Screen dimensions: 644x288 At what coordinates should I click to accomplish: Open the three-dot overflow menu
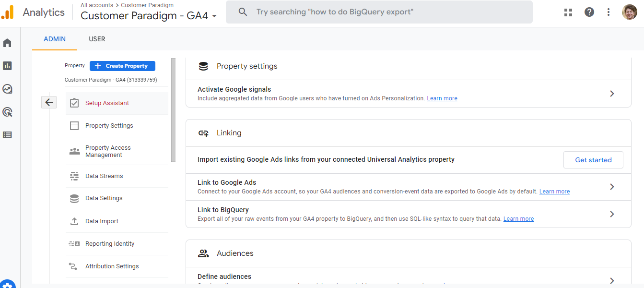[x=608, y=12]
